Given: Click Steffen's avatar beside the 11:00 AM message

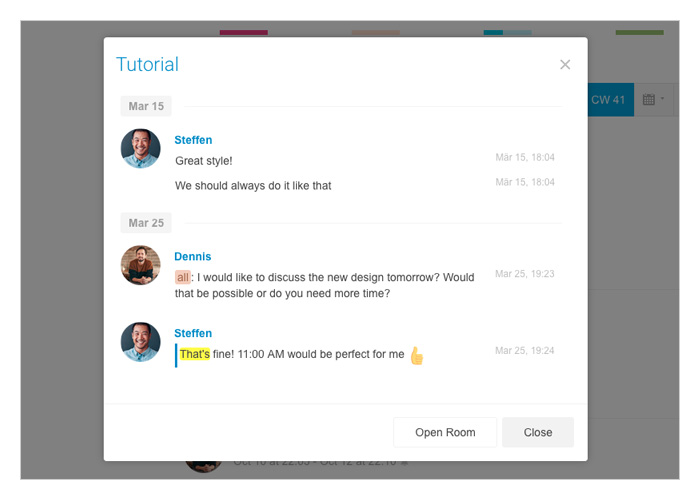Looking at the screenshot, I should pyautogui.click(x=141, y=342).
